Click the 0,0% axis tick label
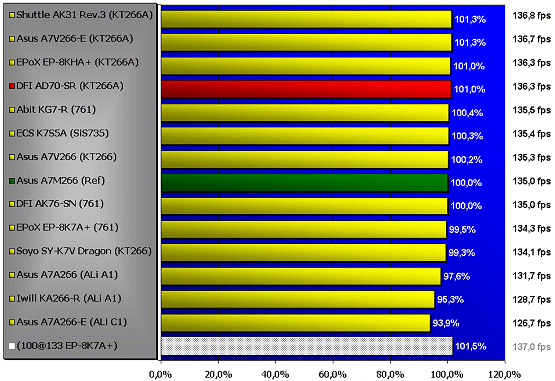 point(161,375)
